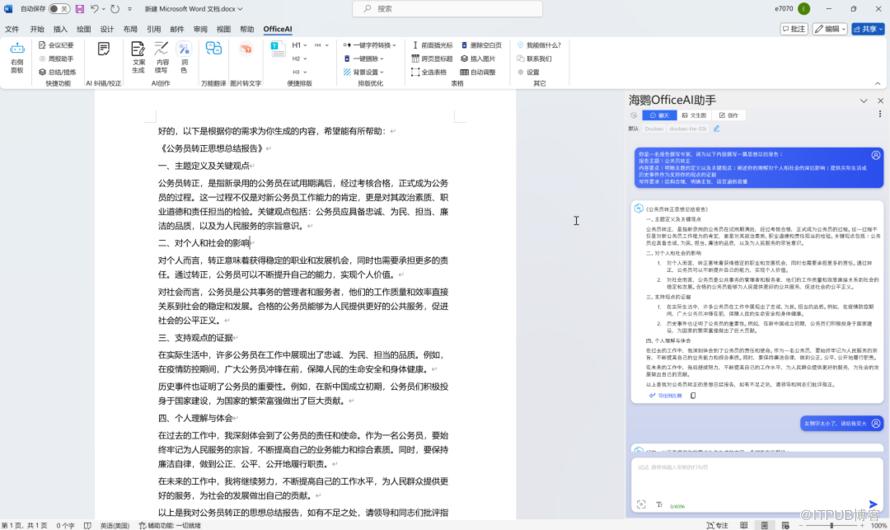Open the 背景设置 dropdown
This screenshot has width=890, height=530.
click(363, 72)
